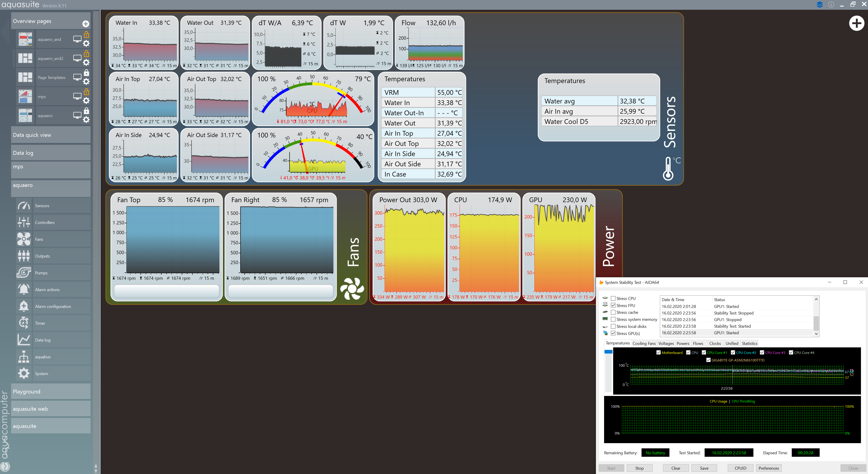The width and height of the screenshot is (868, 474).
Task: Open the Statistics tab in AIDA64
Action: [749, 343]
